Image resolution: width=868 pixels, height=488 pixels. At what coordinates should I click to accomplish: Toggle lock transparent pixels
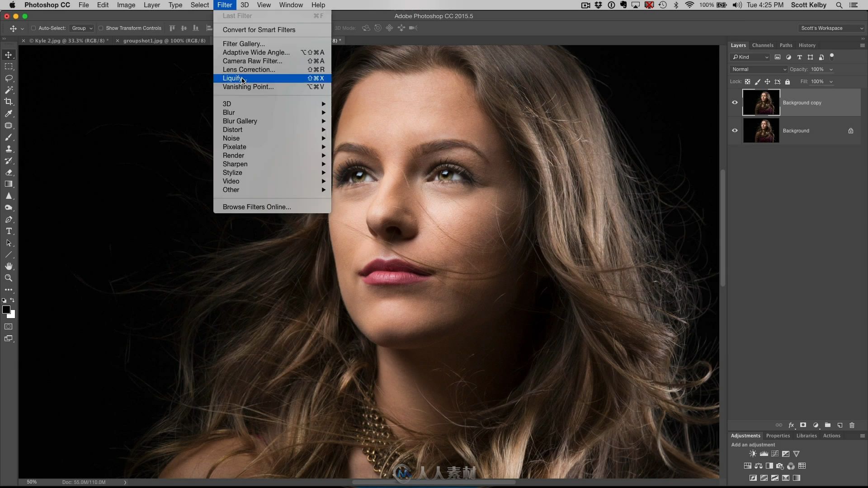click(x=748, y=82)
